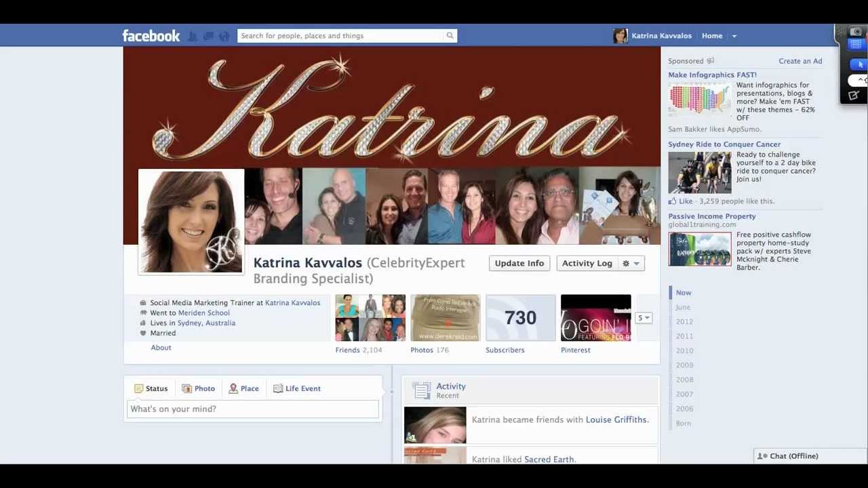Viewport: 868px width, 488px height.
Task: Open the account dropdown arrow next to Home
Action: [734, 36]
